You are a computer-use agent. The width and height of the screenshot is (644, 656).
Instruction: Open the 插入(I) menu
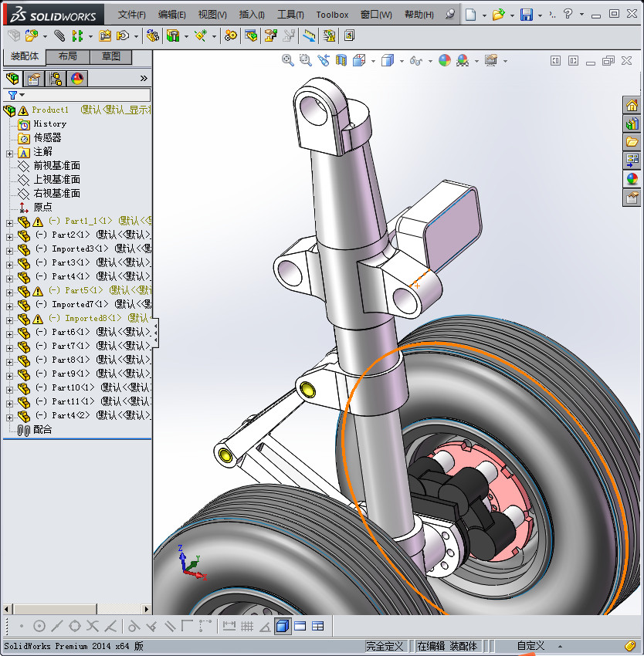point(252,15)
